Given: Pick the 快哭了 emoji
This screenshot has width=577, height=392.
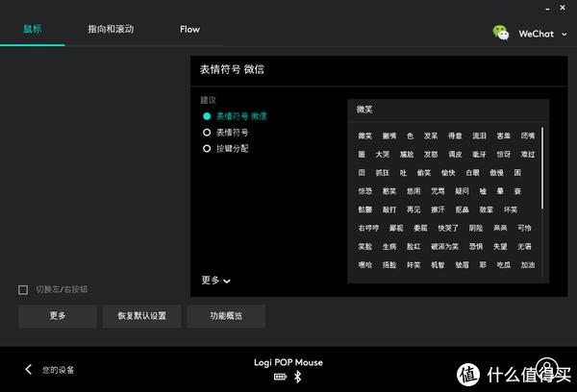Looking at the screenshot, I should (x=448, y=228).
